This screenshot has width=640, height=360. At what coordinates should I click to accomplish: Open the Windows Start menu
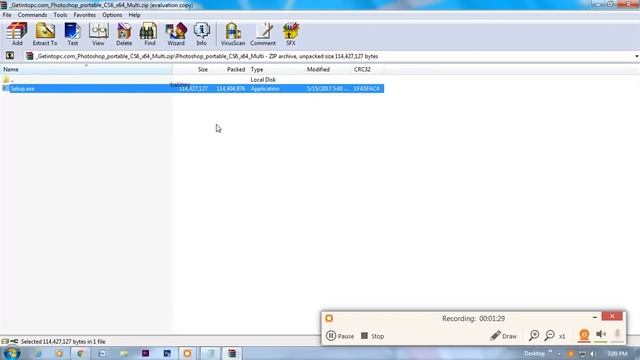click(11, 353)
